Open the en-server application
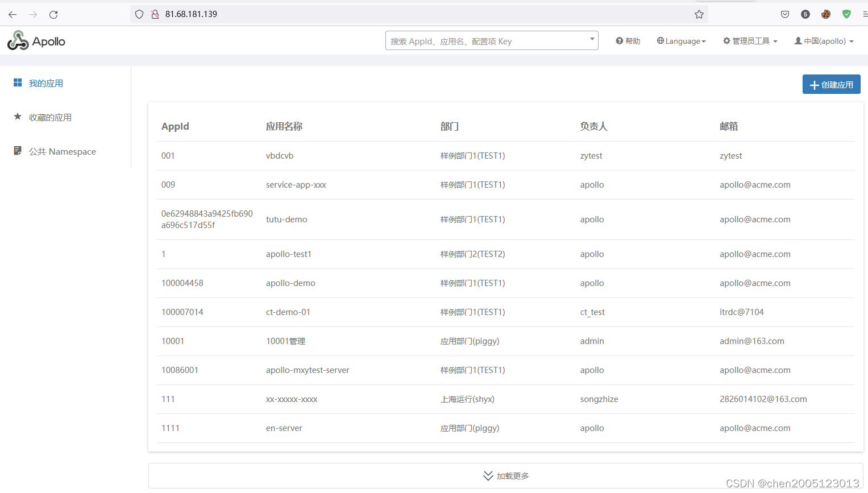Viewport: 868px width, 493px height. click(284, 428)
